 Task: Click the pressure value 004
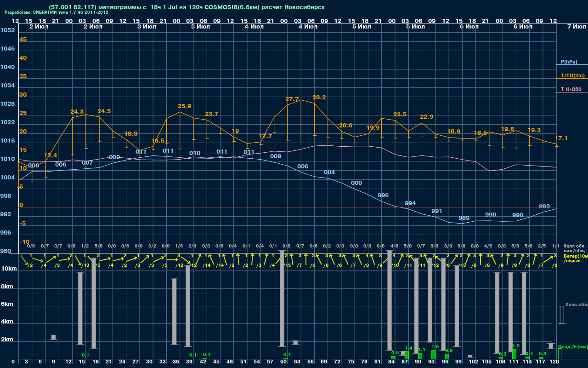coord(329,173)
